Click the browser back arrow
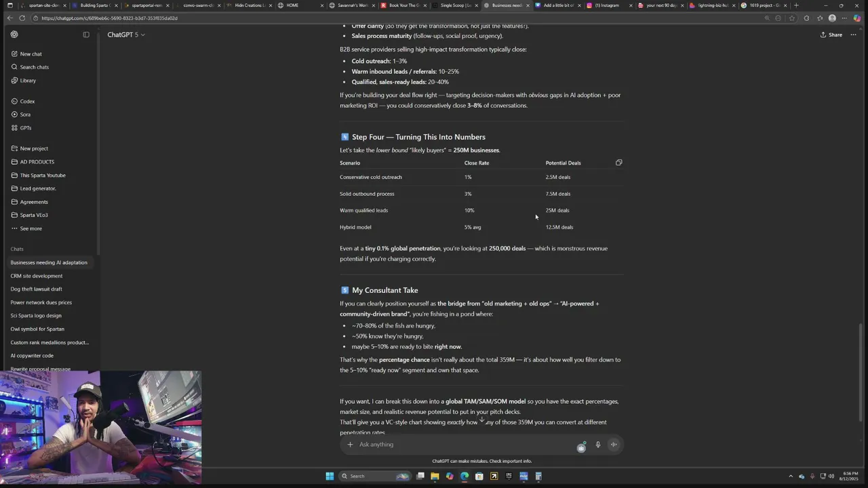 (x=9, y=18)
